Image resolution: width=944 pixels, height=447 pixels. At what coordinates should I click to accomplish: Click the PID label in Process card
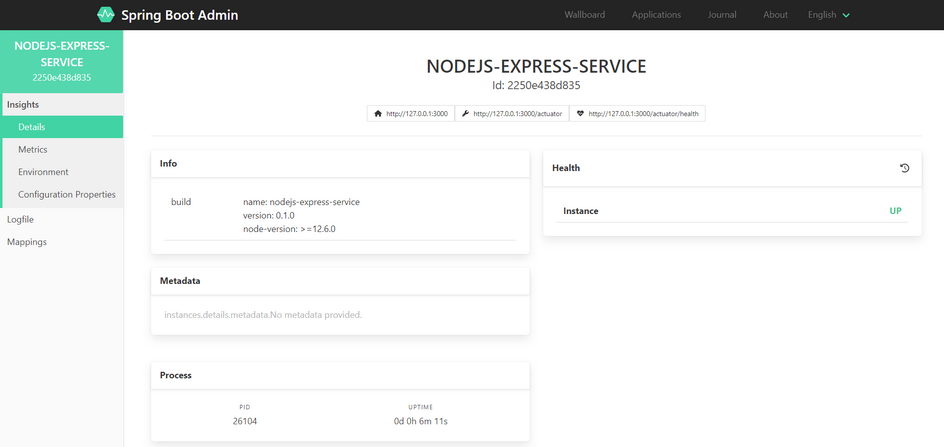pyautogui.click(x=245, y=407)
